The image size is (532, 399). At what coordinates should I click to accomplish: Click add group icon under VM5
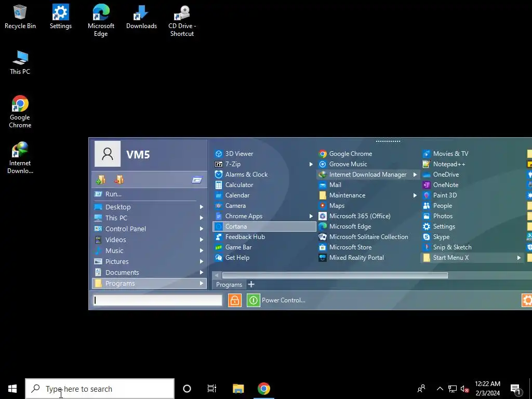(x=100, y=179)
